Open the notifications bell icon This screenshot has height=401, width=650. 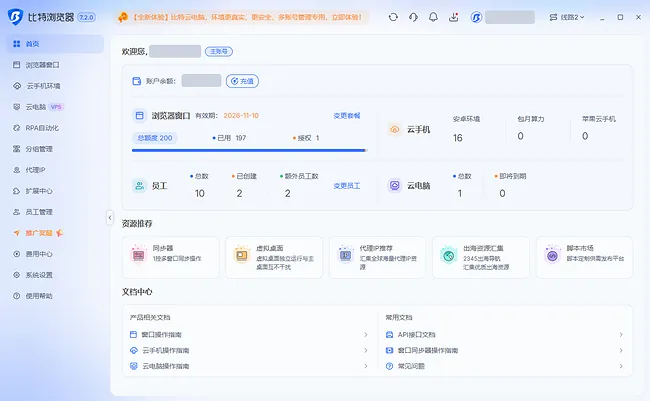coord(433,17)
